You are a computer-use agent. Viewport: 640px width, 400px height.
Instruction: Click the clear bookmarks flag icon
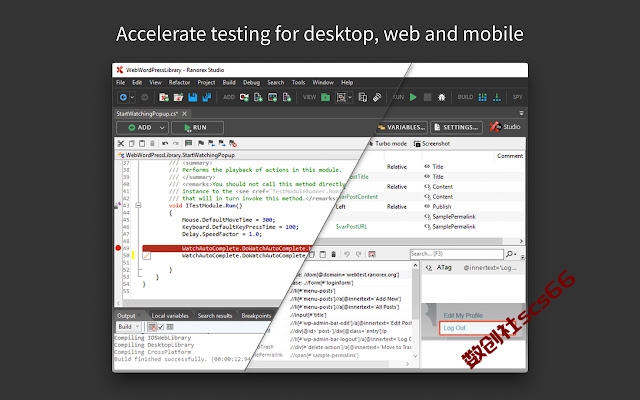click(x=233, y=143)
